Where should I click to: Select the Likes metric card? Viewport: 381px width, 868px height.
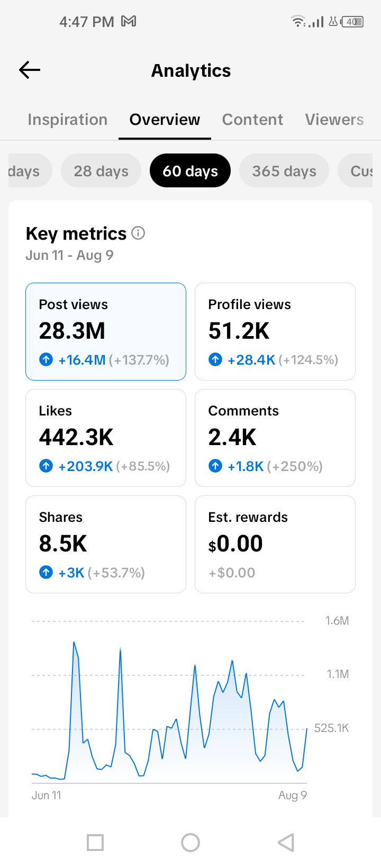click(106, 438)
